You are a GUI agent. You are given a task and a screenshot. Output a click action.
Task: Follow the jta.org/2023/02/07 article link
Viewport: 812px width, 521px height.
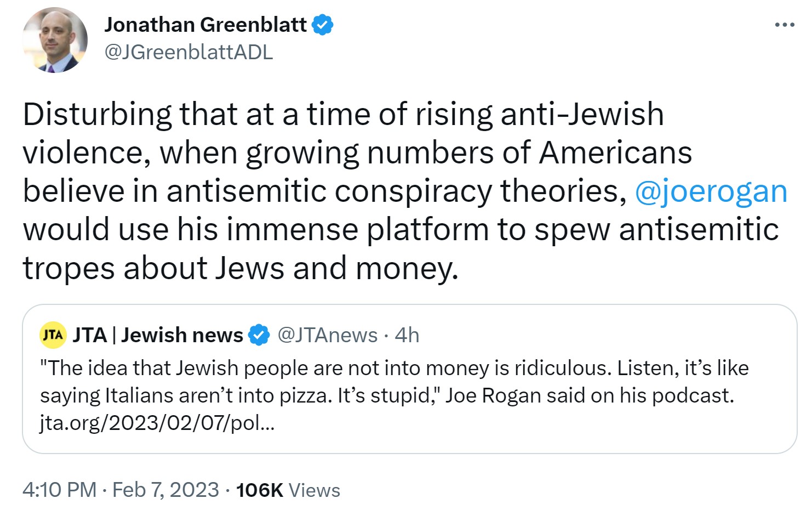pyautogui.click(x=158, y=423)
